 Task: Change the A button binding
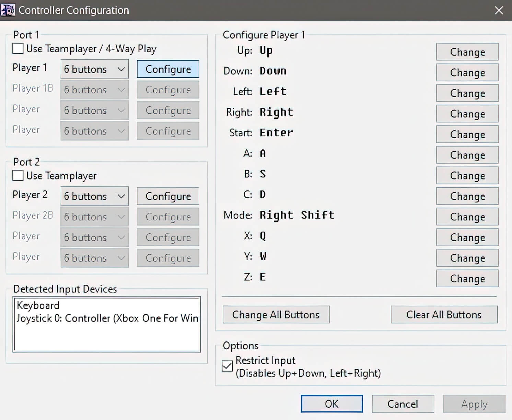coord(467,155)
